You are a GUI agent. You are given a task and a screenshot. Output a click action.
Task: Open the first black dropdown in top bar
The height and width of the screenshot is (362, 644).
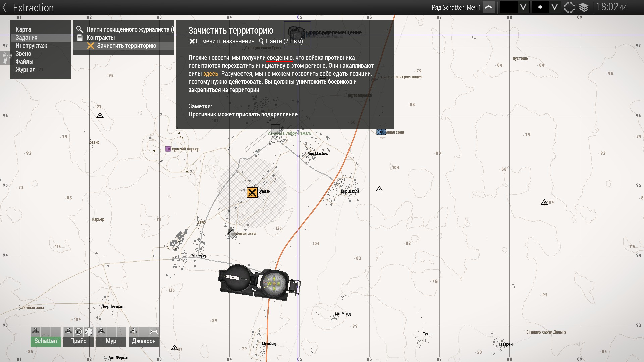523,7
